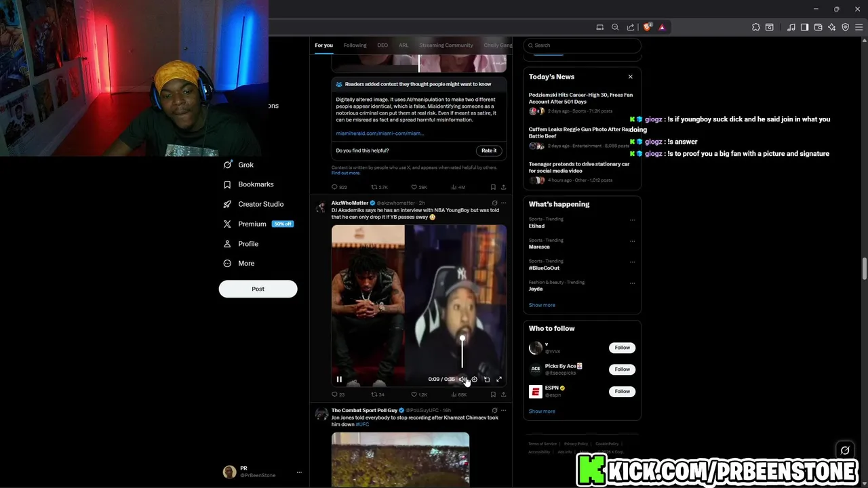The height and width of the screenshot is (488, 868).
Task: Open picture-in-picture for the video
Action: click(x=487, y=380)
